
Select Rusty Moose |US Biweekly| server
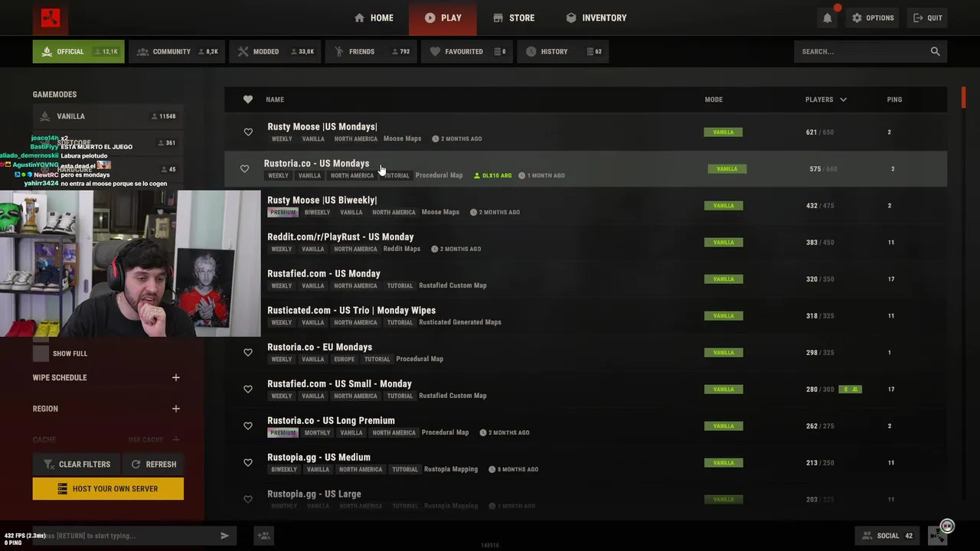tap(322, 200)
